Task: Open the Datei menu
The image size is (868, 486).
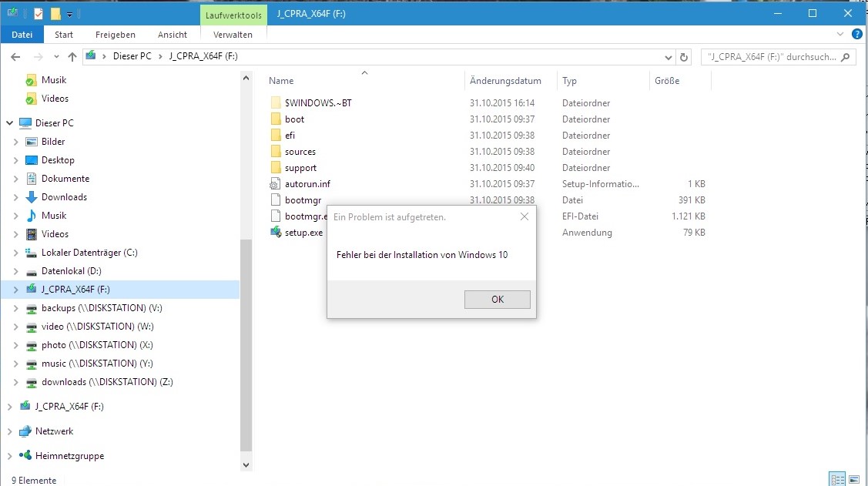Action: click(x=22, y=35)
